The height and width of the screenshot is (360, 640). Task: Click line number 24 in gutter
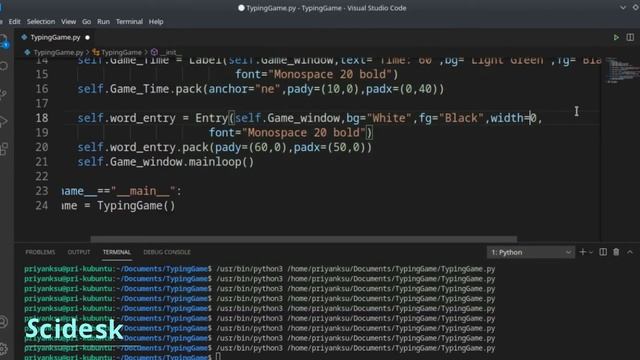pyautogui.click(x=42, y=205)
